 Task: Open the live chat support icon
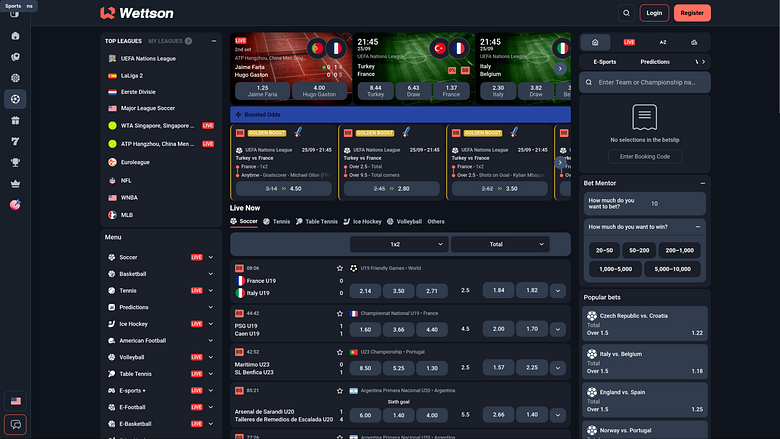click(15, 425)
